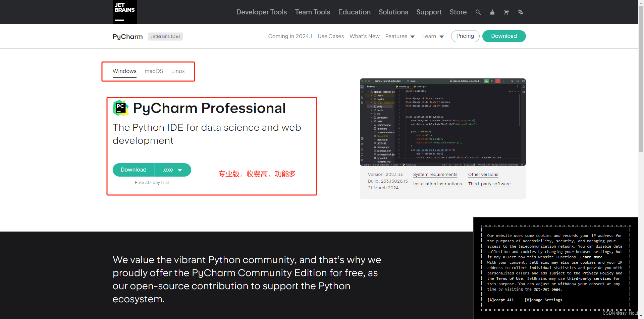Click Learn more in cookie notice

coord(592,257)
